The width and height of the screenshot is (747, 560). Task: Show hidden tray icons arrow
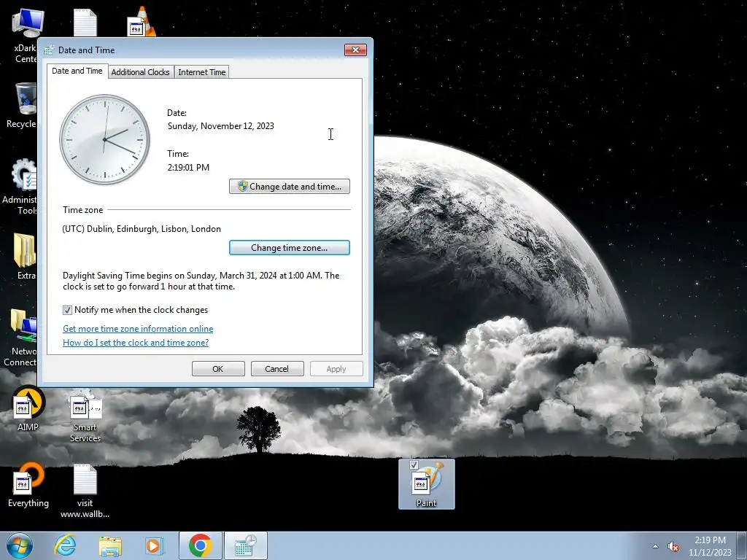(x=656, y=546)
